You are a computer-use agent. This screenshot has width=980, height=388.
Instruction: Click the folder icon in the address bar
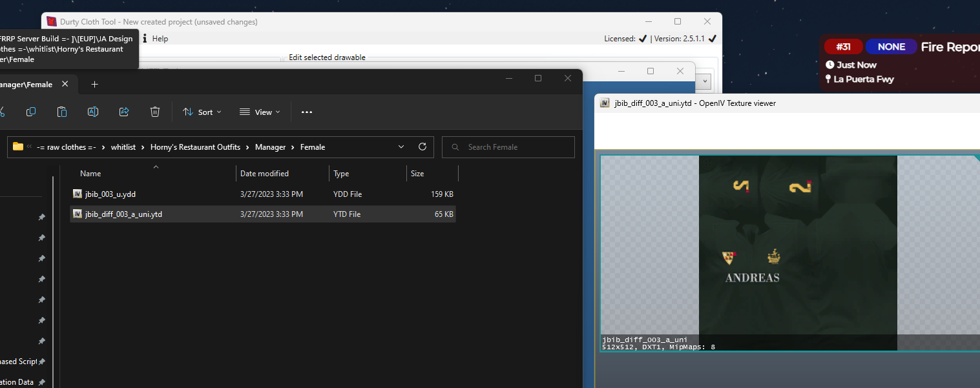pos(18,147)
